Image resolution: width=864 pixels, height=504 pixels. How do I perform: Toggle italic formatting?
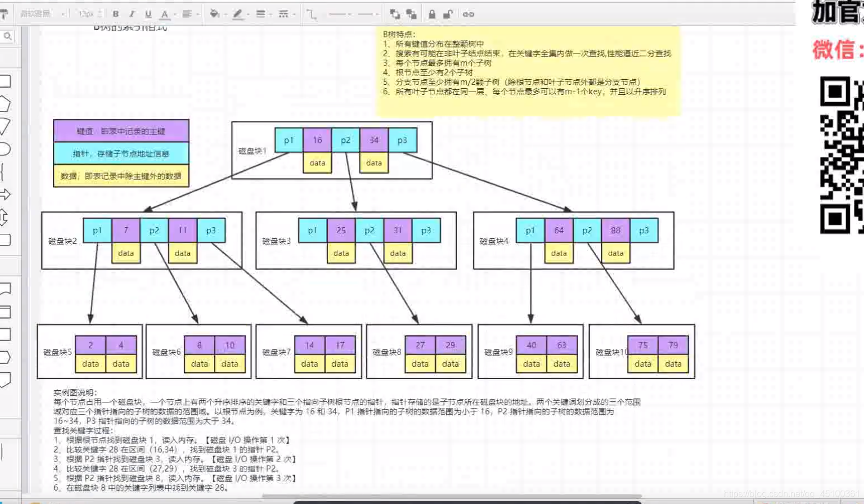[132, 14]
